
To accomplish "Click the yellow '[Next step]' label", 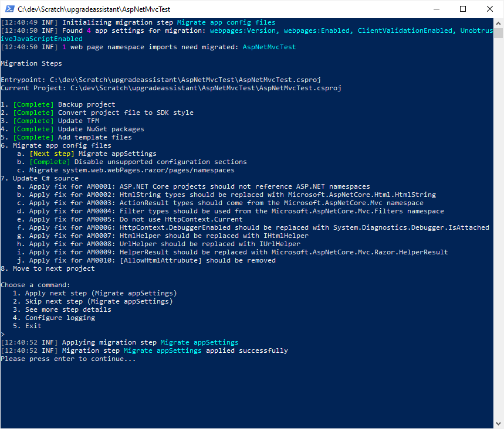I will click(52, 154).
